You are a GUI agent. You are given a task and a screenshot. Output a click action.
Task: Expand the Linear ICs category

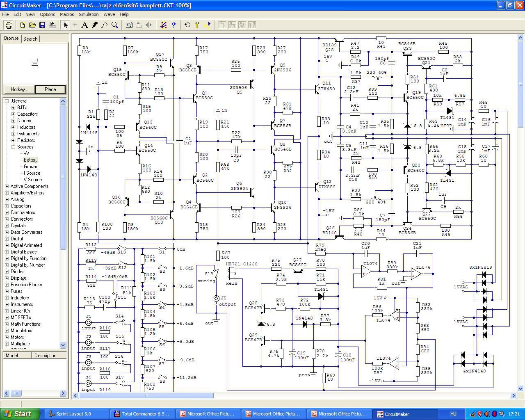[x=7, y=311]
